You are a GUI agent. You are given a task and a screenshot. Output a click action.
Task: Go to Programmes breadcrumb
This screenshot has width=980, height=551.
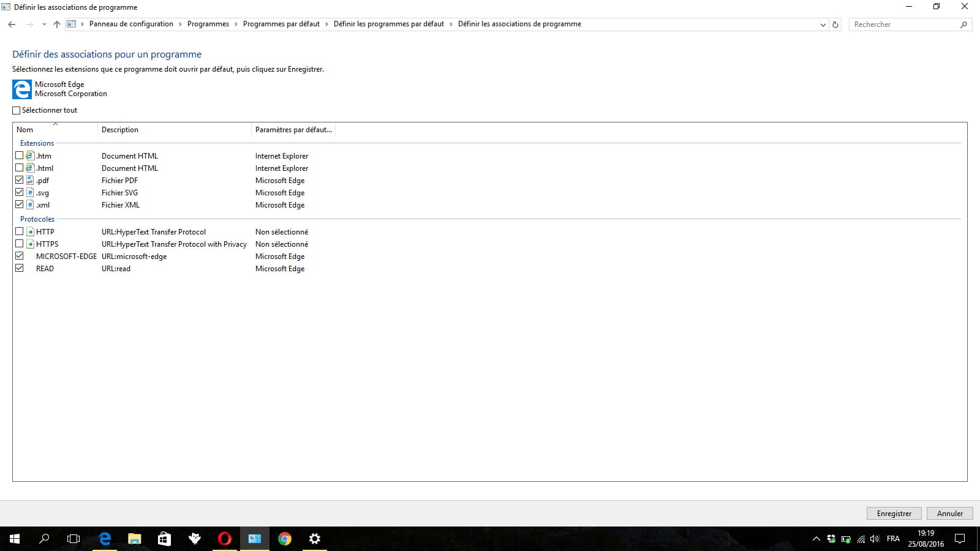click(x=208, y=24)
